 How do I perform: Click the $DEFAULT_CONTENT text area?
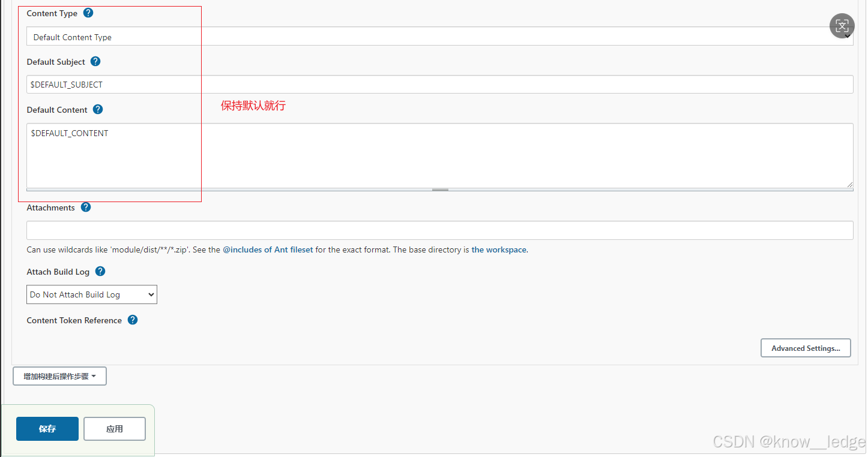[x=439, y=156]
